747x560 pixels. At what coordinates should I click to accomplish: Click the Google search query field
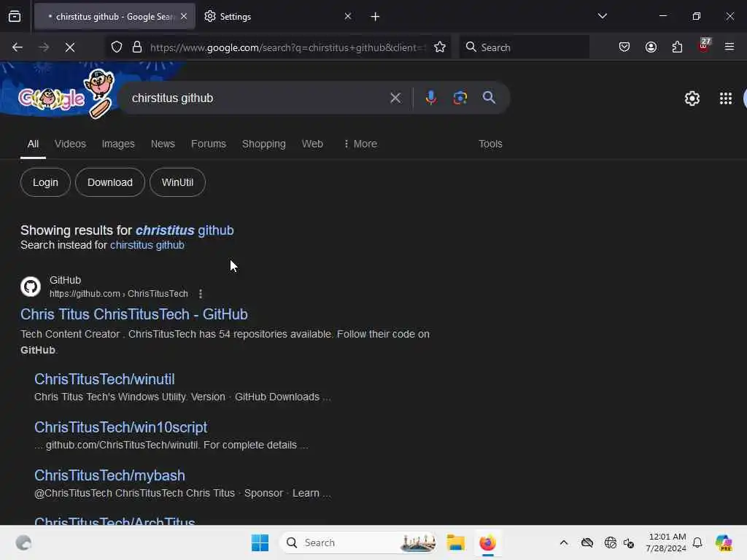pyautogui.click(x=258, y=98)
